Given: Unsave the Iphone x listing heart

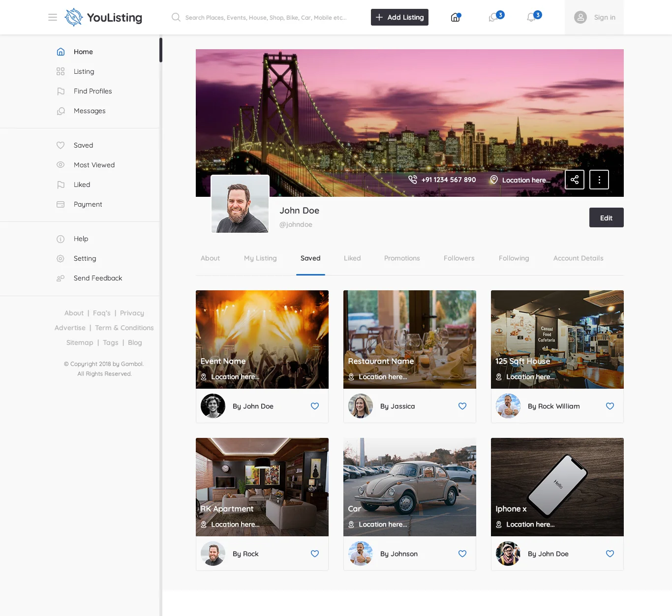Looking at the screenshot, I should tap(610, 554).
